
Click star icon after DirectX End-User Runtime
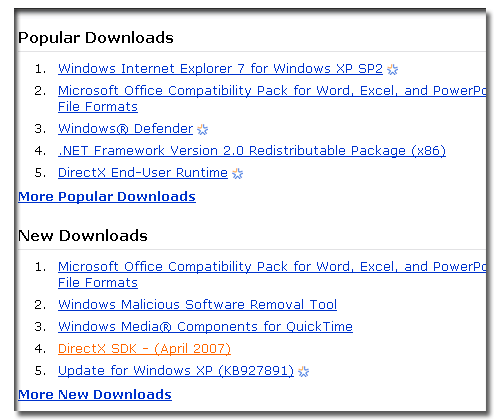tap(237, 173)
